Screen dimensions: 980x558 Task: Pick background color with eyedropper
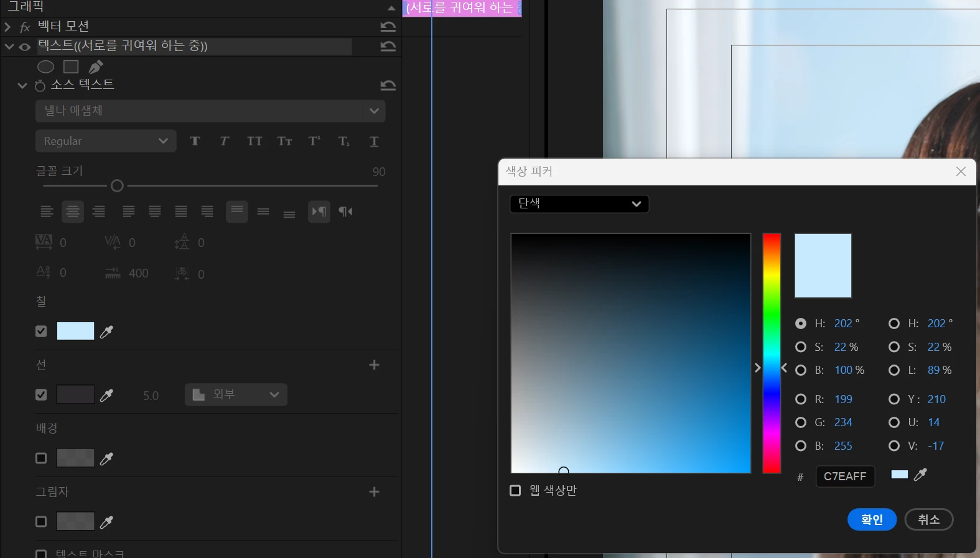click(x=107, y=458)
